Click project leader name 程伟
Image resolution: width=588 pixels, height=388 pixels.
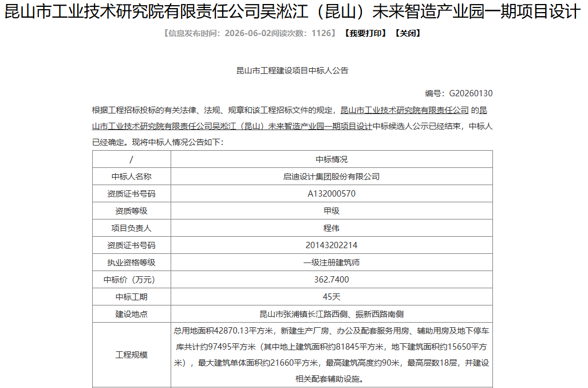(x=332, y=228)
